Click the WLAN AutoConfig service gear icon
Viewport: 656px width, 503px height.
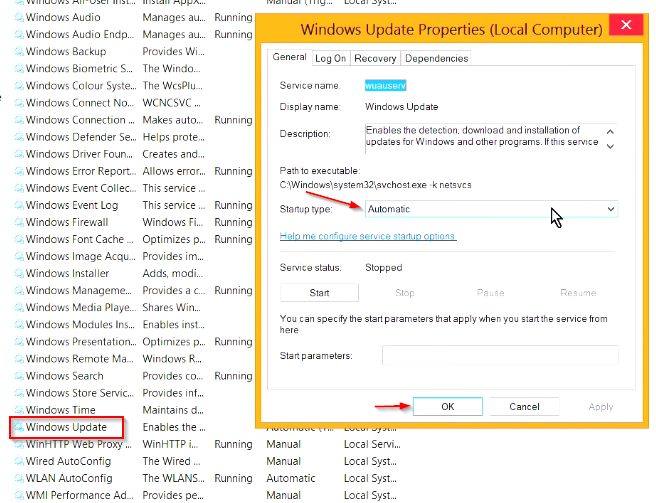(19, 479)
